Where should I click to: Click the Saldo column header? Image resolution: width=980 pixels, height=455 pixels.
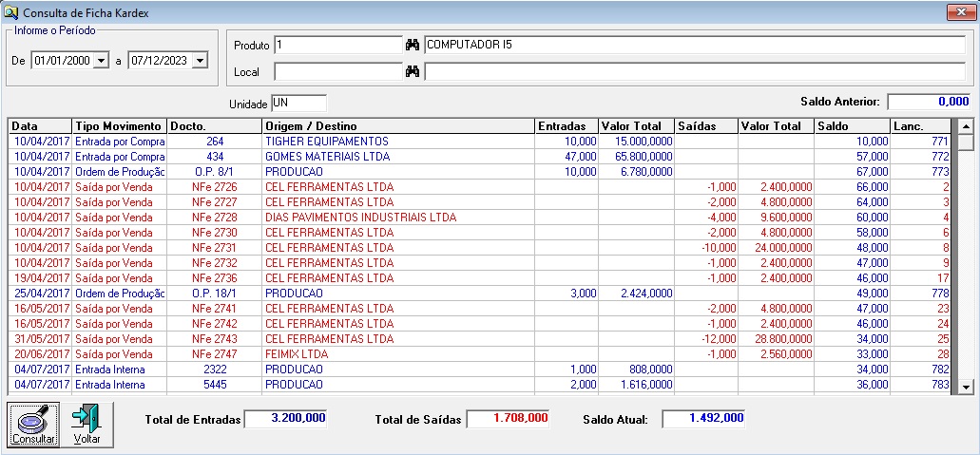coord(852,126)
